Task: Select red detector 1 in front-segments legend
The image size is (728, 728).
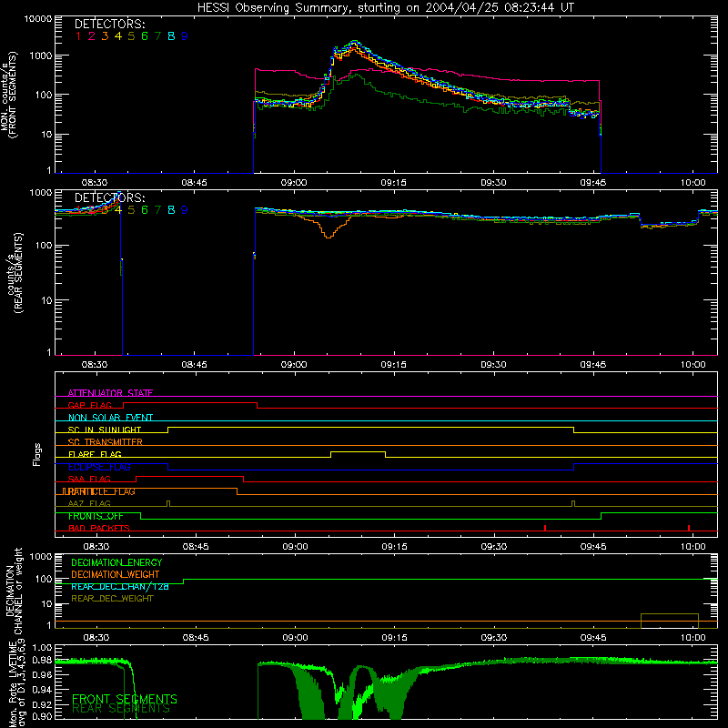Action: [78, 36]
